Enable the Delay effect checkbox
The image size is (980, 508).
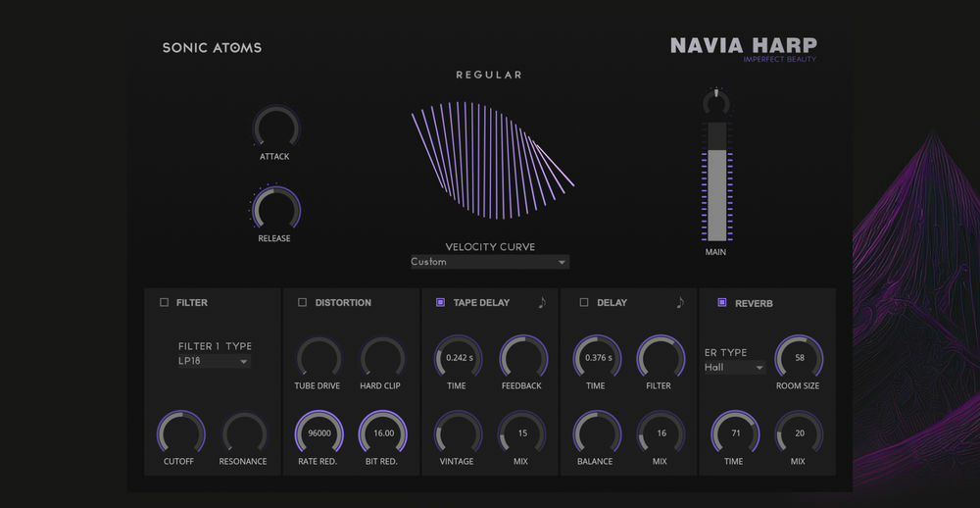[584, 303]
